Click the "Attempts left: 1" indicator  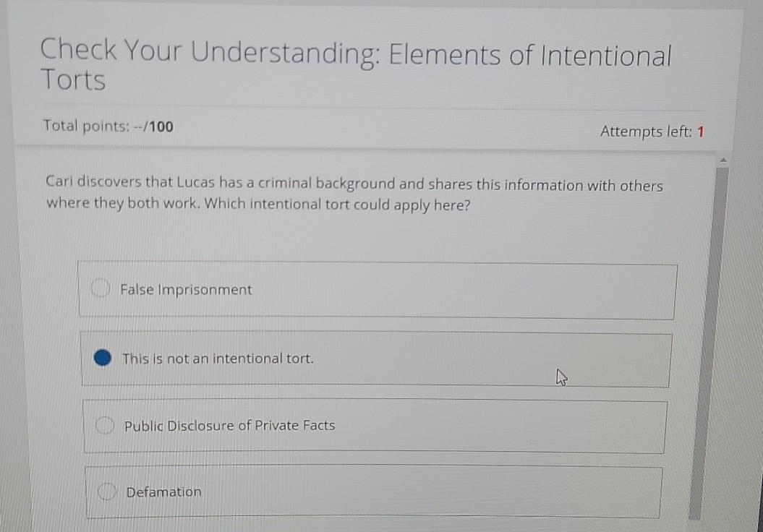pos(654,131)
